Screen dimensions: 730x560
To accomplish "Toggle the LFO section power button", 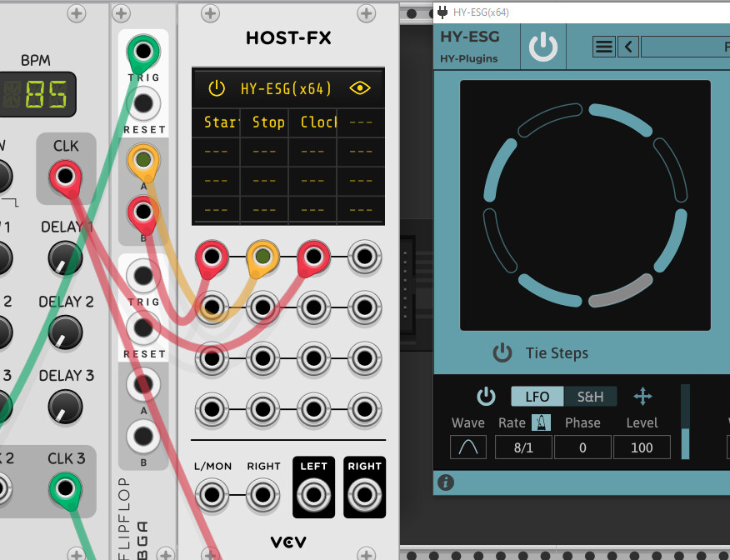I will (x=486, y=397).
